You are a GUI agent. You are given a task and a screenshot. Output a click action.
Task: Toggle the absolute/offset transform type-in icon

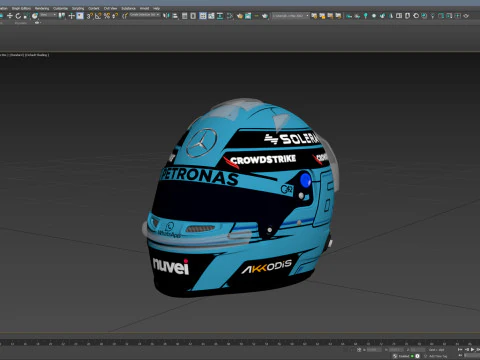click(359, 350)
